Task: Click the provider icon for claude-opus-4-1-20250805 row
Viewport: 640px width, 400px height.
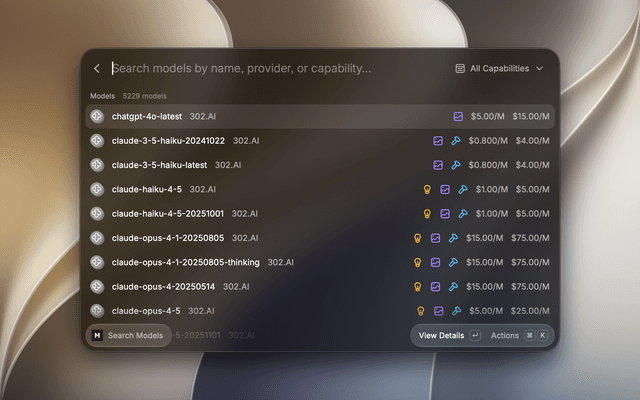Action: pyautogui.click(x=97, y=238)
